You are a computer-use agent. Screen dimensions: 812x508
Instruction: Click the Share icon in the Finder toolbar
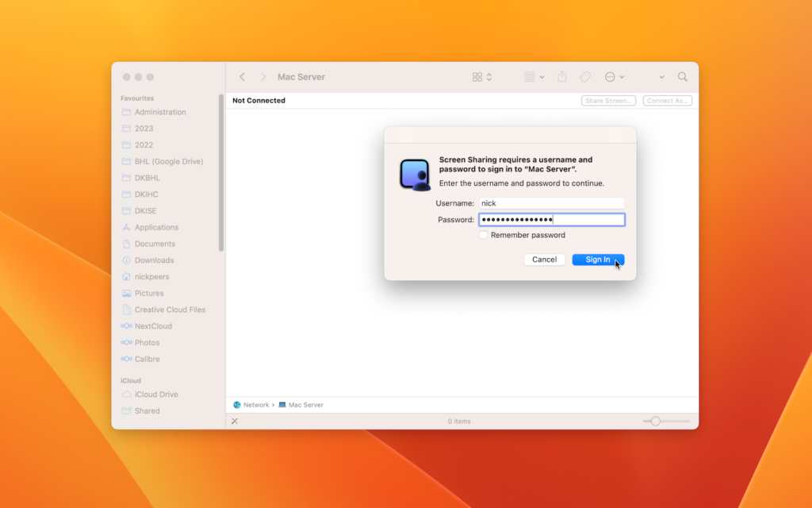562,77
